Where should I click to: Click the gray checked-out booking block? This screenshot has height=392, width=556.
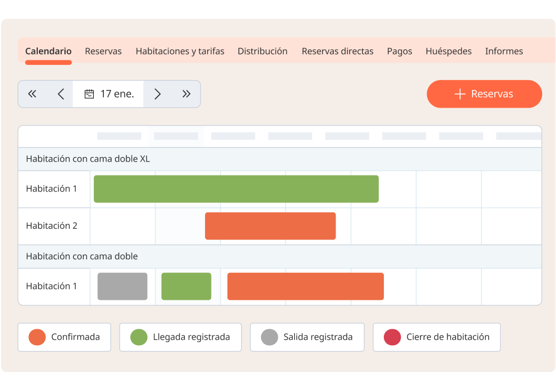click(122, 287)
